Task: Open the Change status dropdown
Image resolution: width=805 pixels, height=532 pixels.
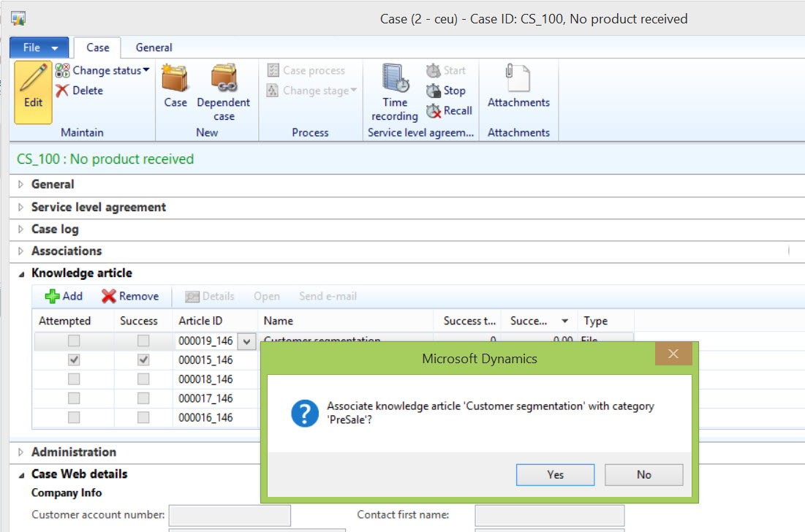Action: 102,70
